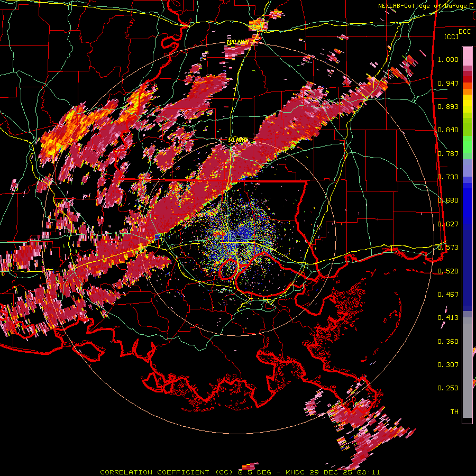The image size is (476, 476).
Task: Select the 0.627 legend value
Action: pos(448,224)
